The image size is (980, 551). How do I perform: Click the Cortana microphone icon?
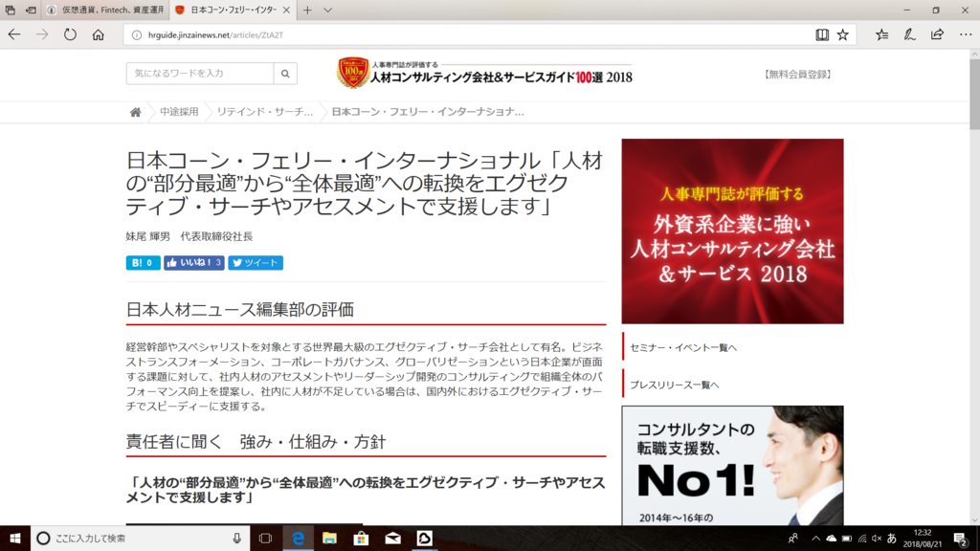(x=237, y=538)
